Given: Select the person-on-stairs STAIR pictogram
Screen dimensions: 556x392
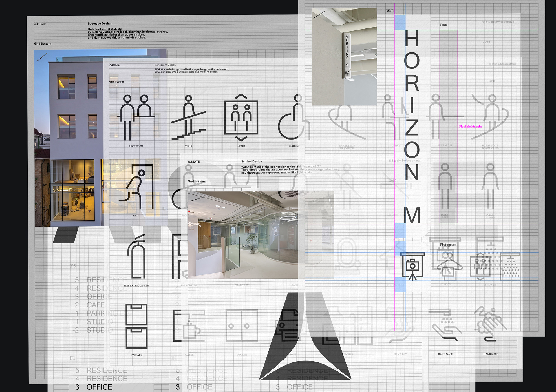Looking at the screenshot, I should [x=189, y=118].
